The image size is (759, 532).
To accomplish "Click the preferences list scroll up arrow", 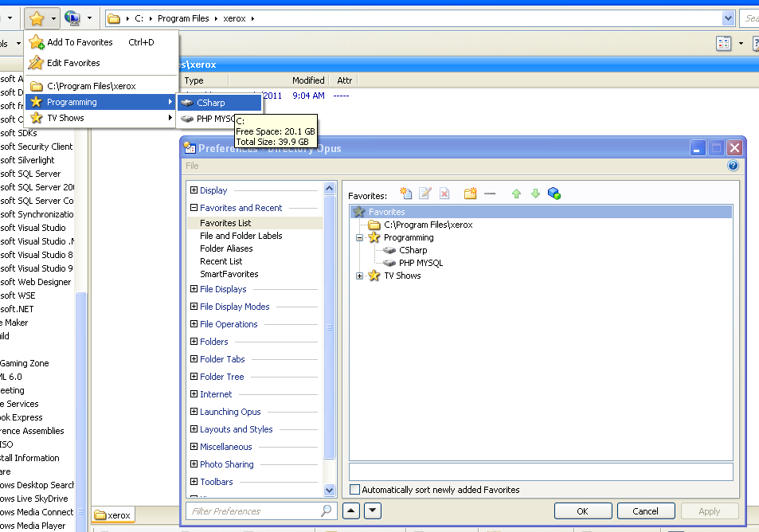I will pyautogui.click(x=329, y=188).
